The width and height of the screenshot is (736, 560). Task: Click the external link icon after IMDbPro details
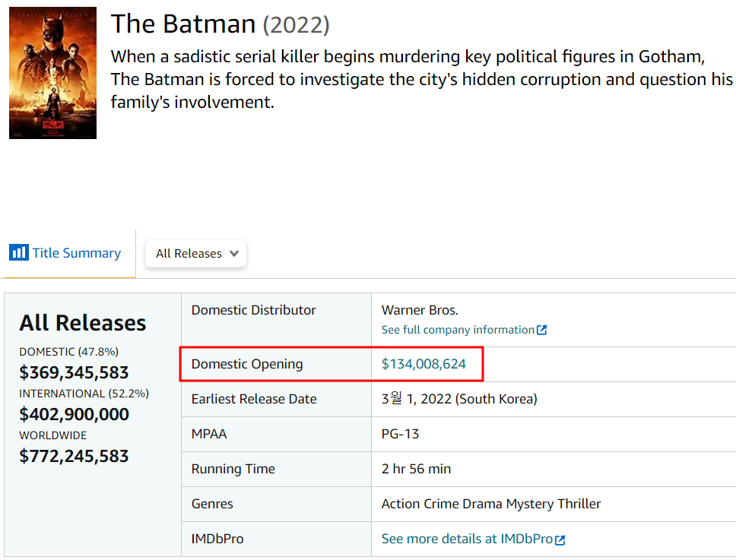pos(560,539)
